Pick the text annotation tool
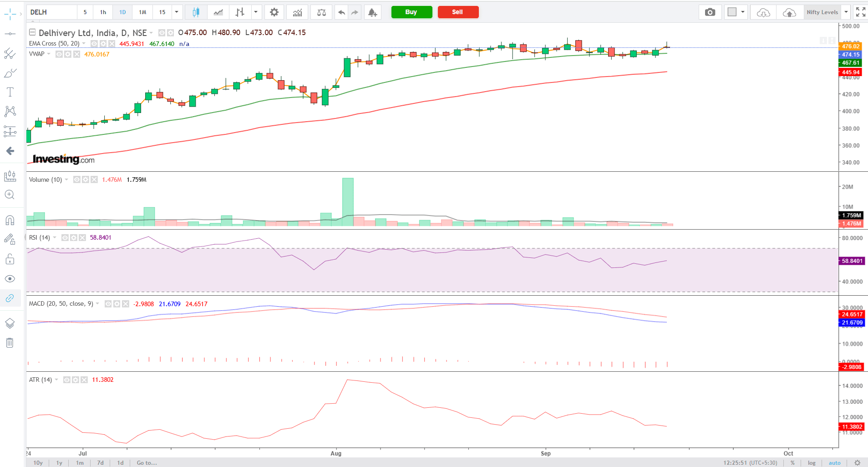The width and height of the screenshot is (868, 467). (10, 92)
